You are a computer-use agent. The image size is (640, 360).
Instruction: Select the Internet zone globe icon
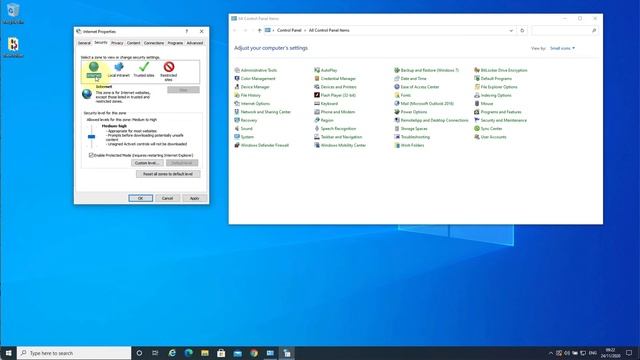tap(93, 67)
